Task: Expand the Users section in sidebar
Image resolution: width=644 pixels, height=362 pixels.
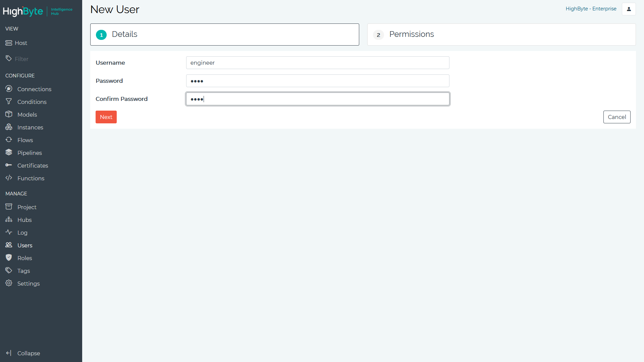Action: coord(24,245)
